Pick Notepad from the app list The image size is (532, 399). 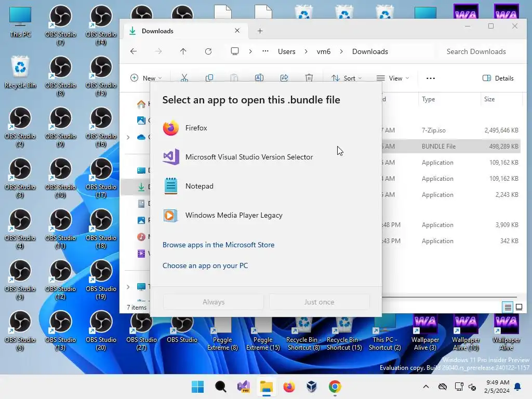click(266, 187)
